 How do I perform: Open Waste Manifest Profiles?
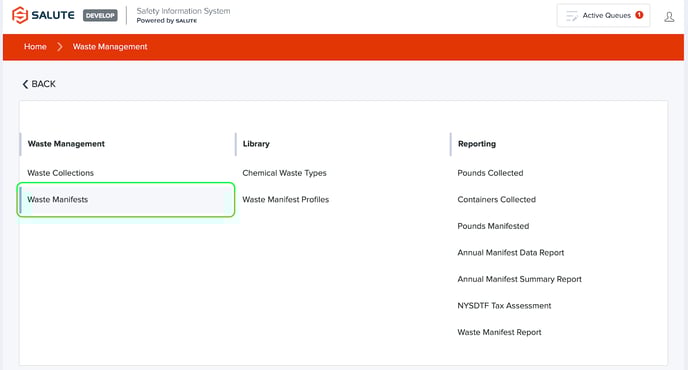(286, 199)
